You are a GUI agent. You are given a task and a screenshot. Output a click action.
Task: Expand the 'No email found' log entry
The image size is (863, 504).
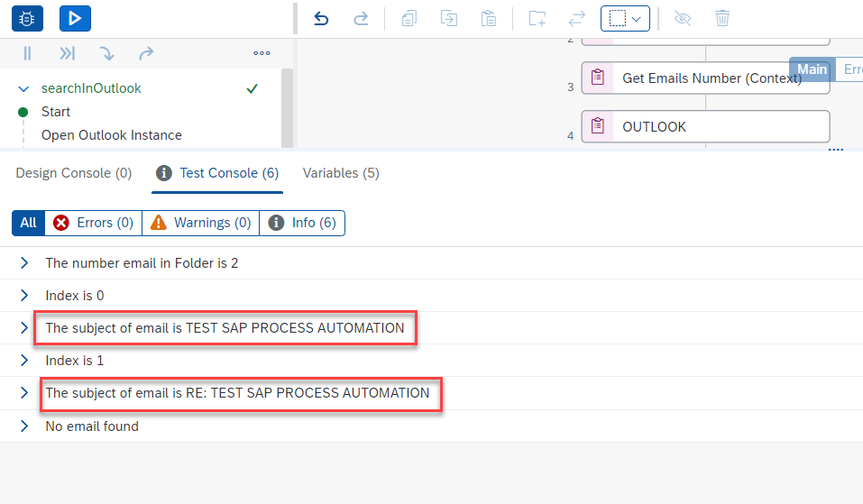[24, 426]
